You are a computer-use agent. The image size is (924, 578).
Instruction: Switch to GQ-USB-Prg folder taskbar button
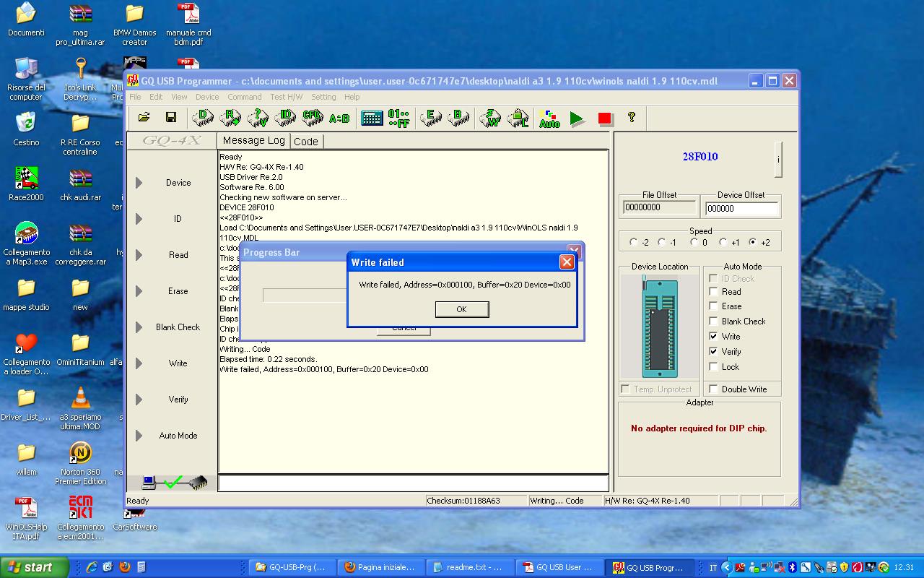tap(294, 567)
